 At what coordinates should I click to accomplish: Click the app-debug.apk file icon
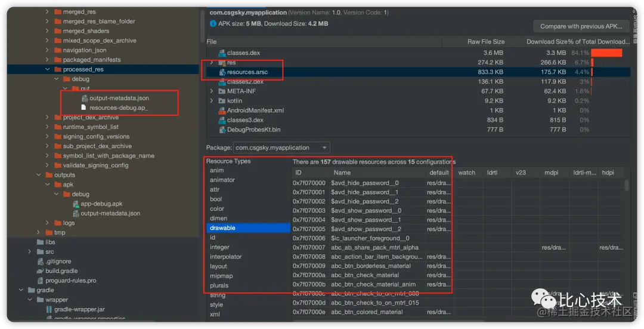pyautogui.click(x=76, y=204)
